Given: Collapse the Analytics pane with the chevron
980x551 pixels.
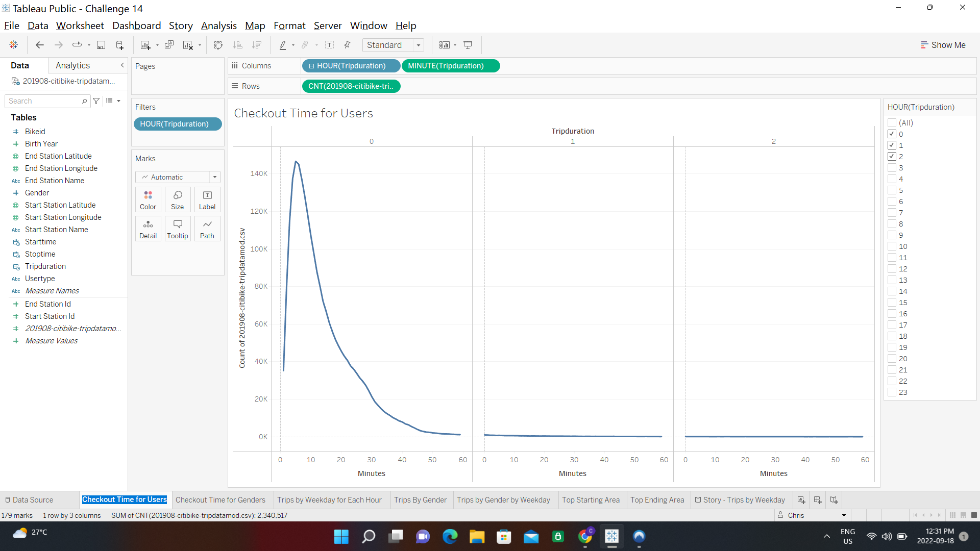Looking at the screenshot, I should (x=122, y=65).
